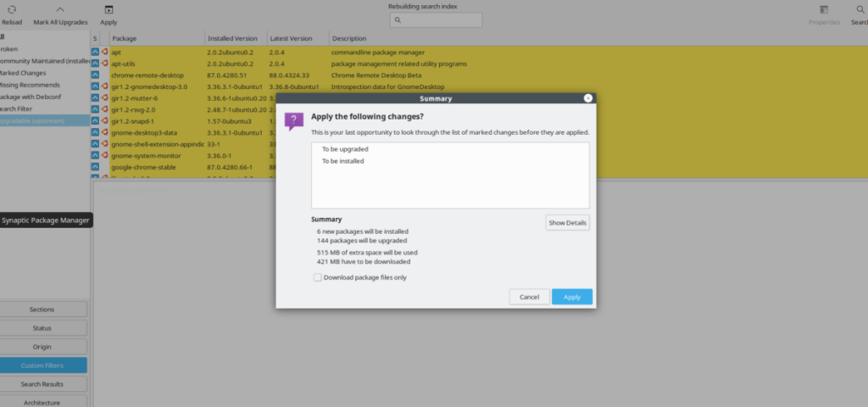The width and height of the screenshot is (868, 407).
Task: Click status icon for chrome-remote-desktop row
Action: click(96, 75)
